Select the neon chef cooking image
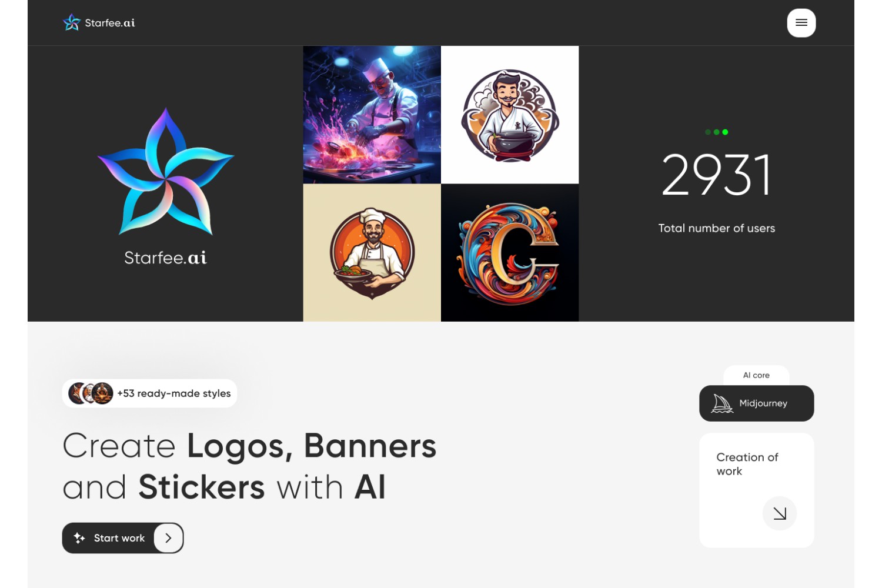The width and height of the screenshot is (882, 588). click(x=372, y=115)
